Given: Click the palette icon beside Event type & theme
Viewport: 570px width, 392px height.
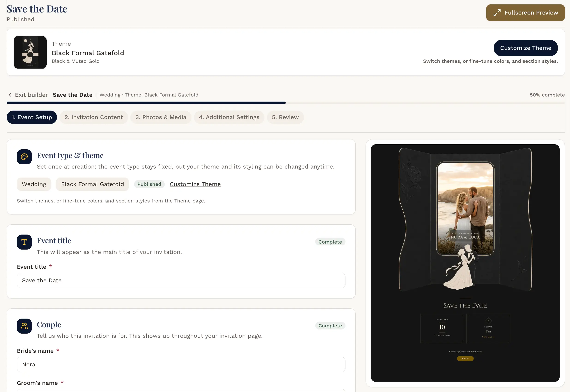Looking at the screenshot, I should pos(24,157).
